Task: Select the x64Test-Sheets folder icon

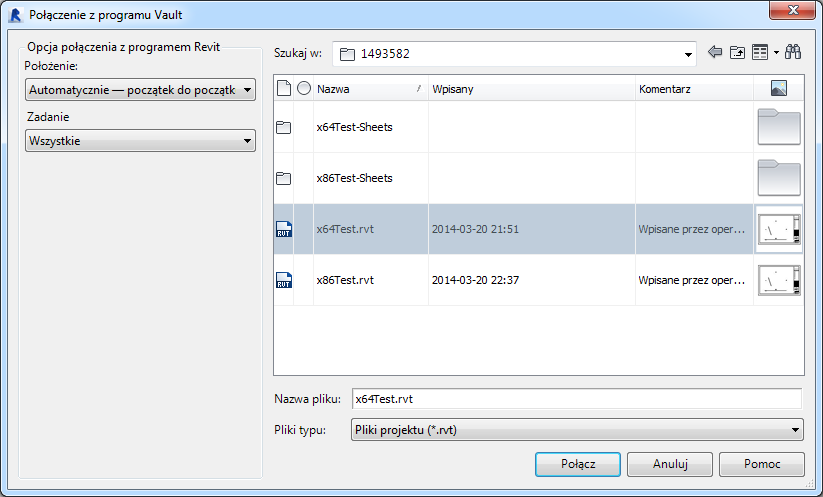Action: click(x=283, y=127)
